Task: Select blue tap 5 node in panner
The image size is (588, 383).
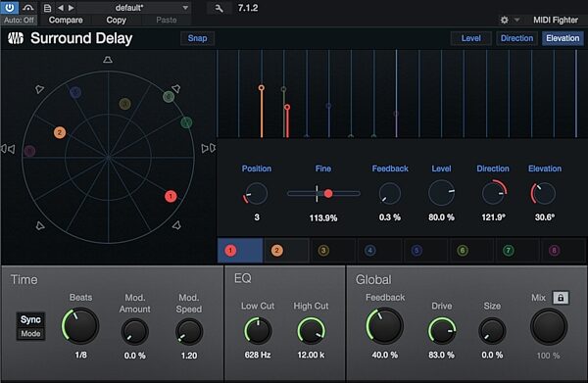Action: click(75, 92)
